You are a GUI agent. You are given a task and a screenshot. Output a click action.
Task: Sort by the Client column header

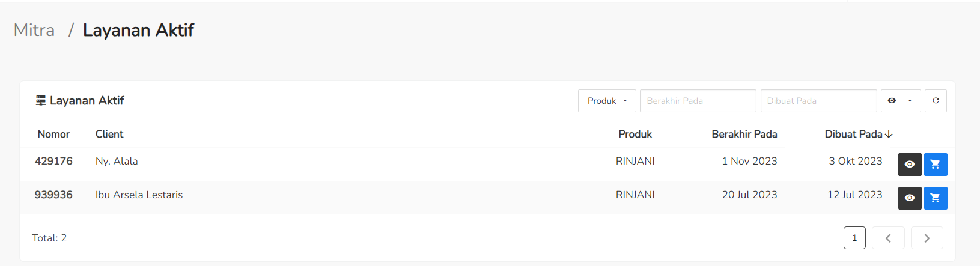pos(109,134)
